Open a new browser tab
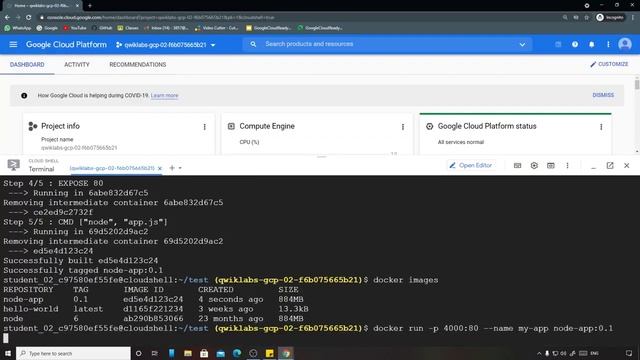 point(90,6)
